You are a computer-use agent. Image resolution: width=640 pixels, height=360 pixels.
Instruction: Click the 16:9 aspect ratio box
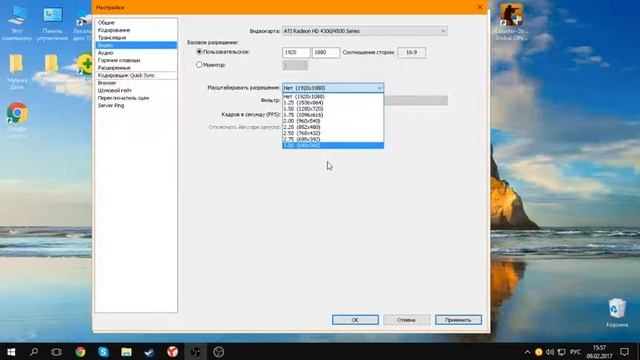click(411, 53)
